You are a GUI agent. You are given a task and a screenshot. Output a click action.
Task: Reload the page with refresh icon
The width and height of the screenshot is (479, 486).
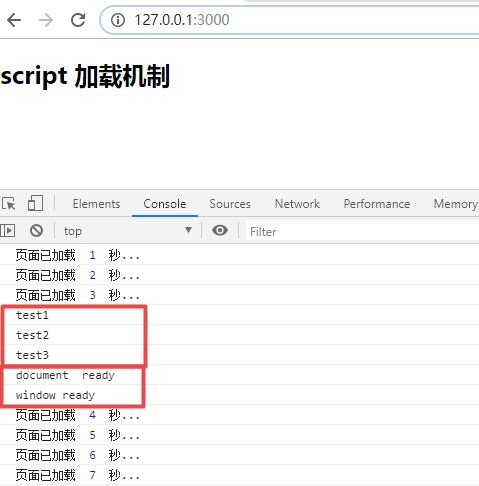pyautogui.click(x=78, y=20)
